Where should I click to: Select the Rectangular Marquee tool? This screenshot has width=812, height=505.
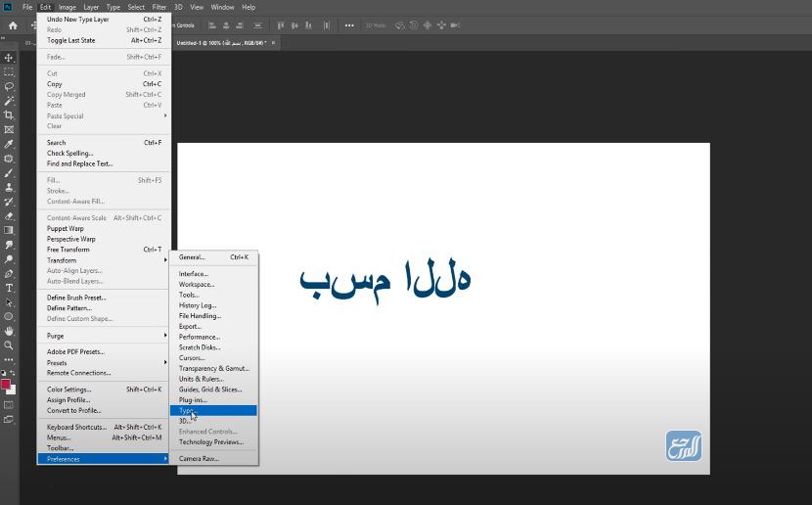tap(9, 72)
